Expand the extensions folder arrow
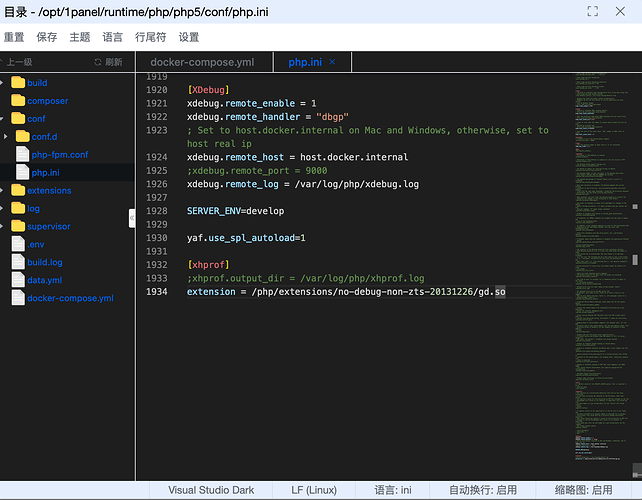Viewport: 642px width, 500px height. pyautogui.click(x=2, y=190)
